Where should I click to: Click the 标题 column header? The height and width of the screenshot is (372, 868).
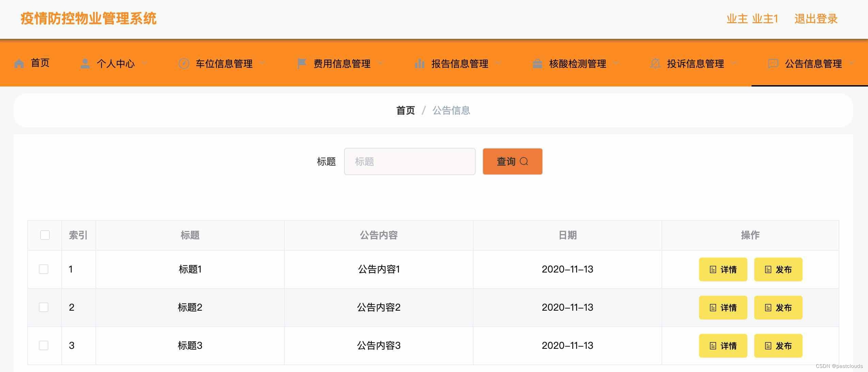coord(190,235)
